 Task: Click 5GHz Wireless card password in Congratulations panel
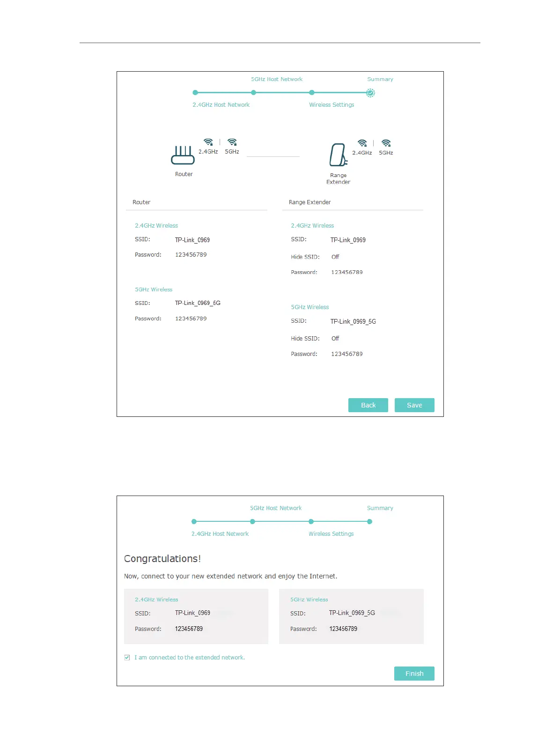[343, 629]
